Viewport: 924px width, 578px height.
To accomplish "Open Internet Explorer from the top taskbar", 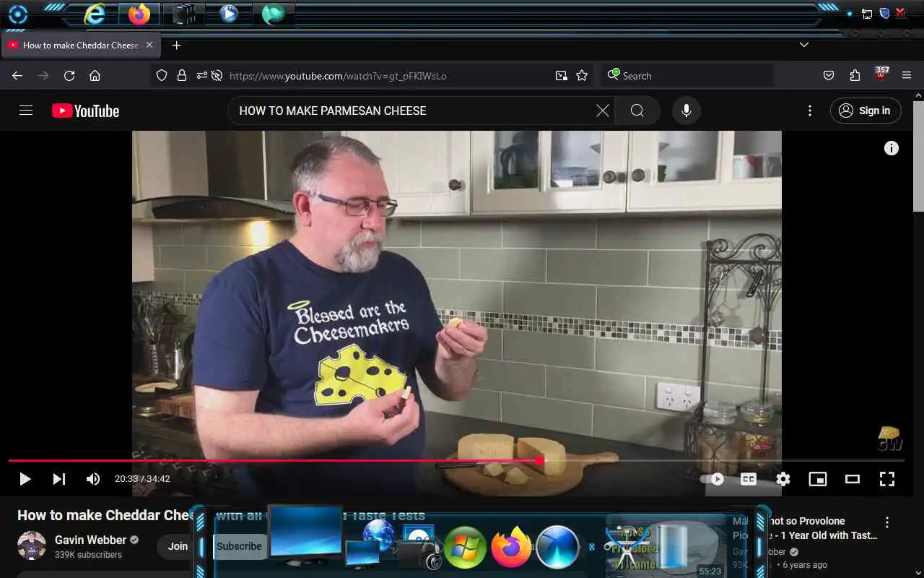I will point(95,14).
